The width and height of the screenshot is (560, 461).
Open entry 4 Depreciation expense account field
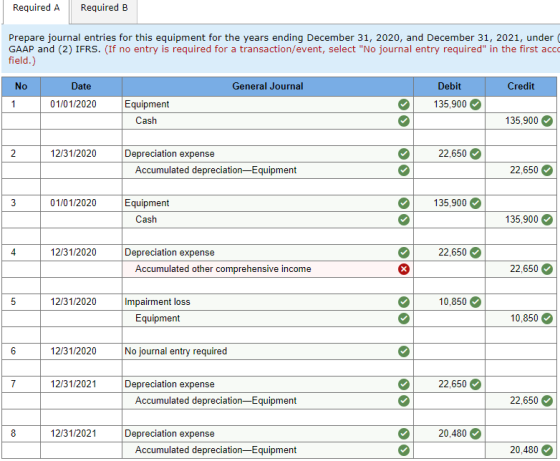pyautogui.click(x=268, y=252)
